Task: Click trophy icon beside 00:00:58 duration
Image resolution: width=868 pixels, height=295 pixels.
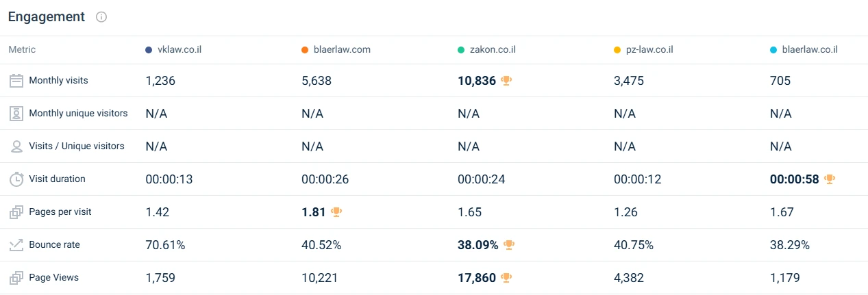Action: [x=830, y=179]
